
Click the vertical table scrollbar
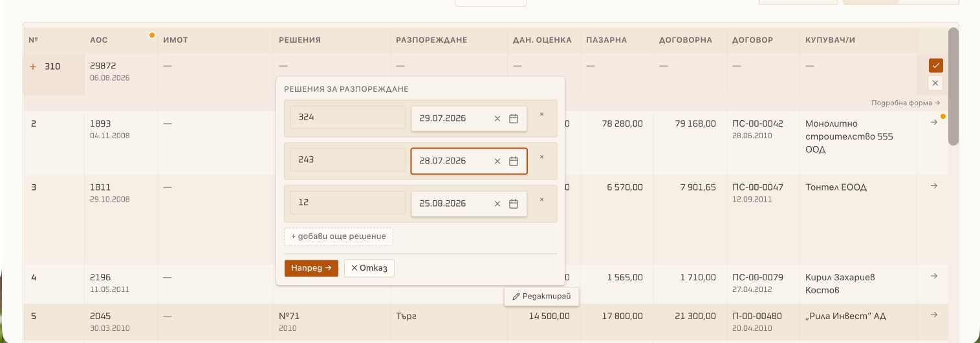[953, 87]
